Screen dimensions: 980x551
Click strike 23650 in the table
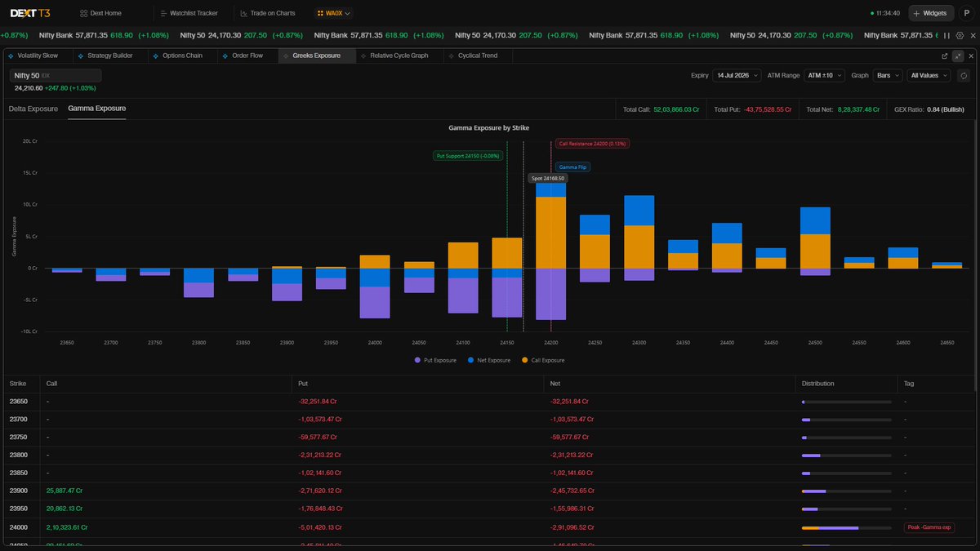pos(18,402)
